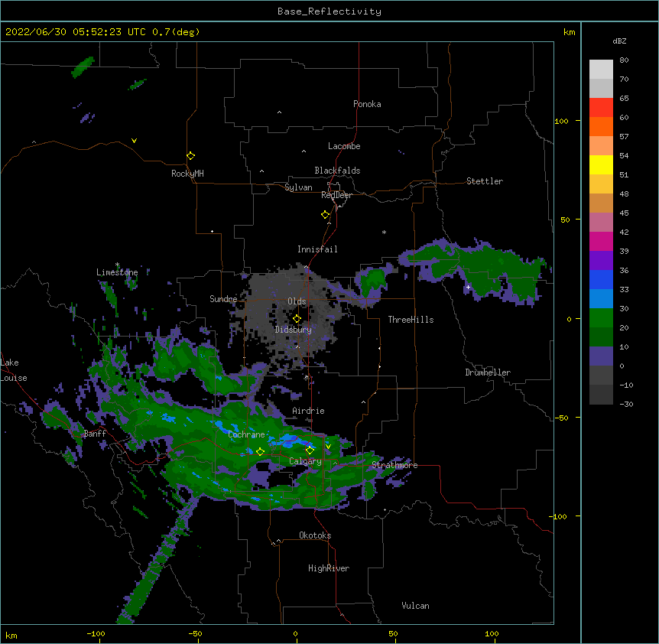Click the RockyMH label

point(187,174)
